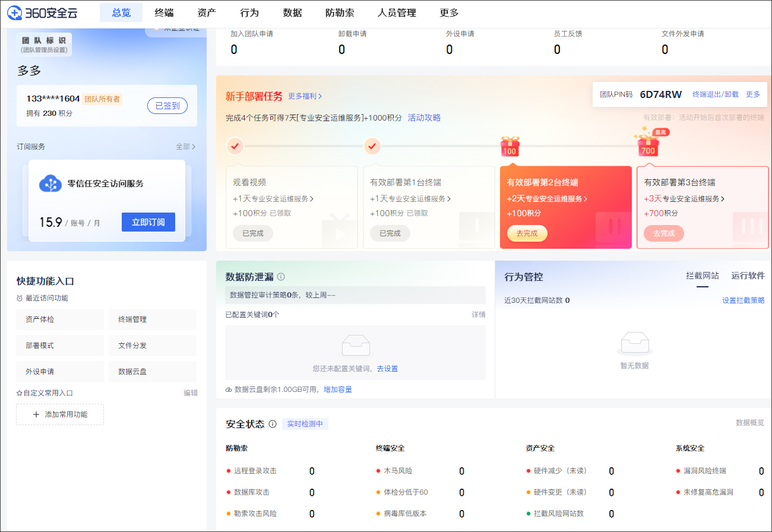This screenshot has width=772, height=532.
Task: Click 去完成 for 第2台终端 task
Action: point(527,233)
